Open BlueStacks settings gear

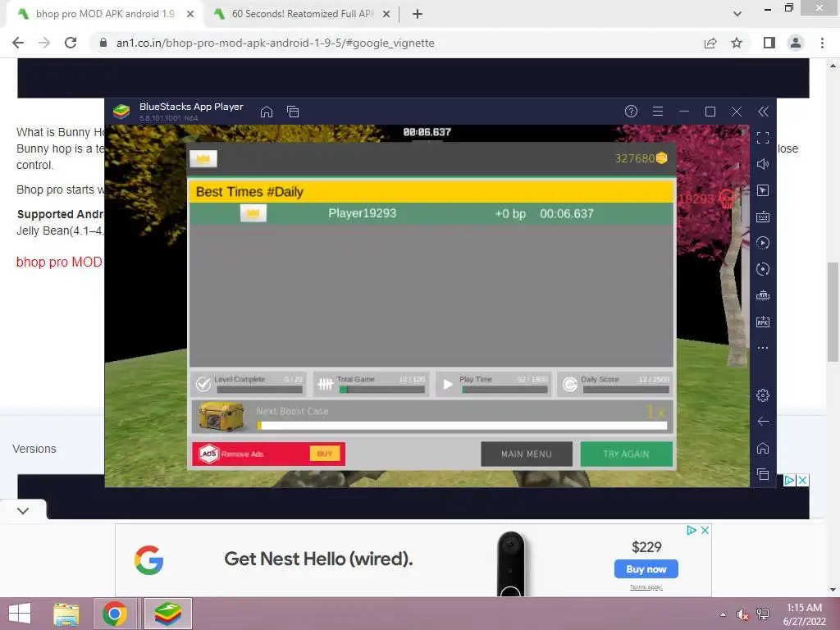(763, 395)
